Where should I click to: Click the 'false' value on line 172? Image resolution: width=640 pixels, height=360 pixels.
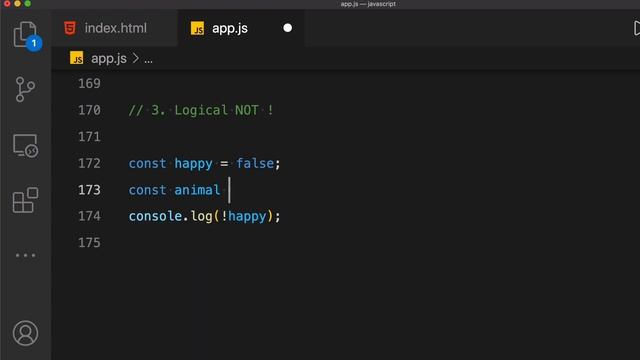tap(255, 163)
